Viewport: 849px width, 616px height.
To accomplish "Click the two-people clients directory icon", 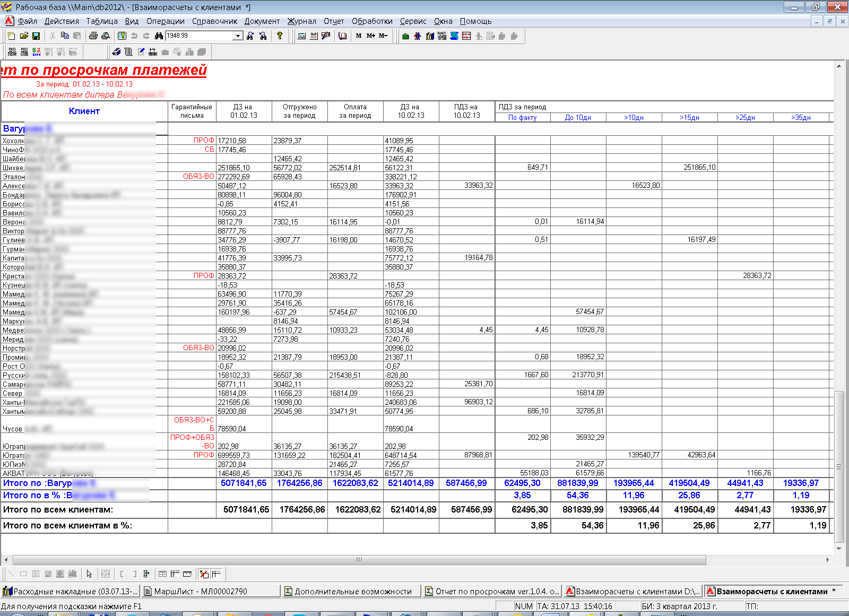I will click(x=418, y=36).
